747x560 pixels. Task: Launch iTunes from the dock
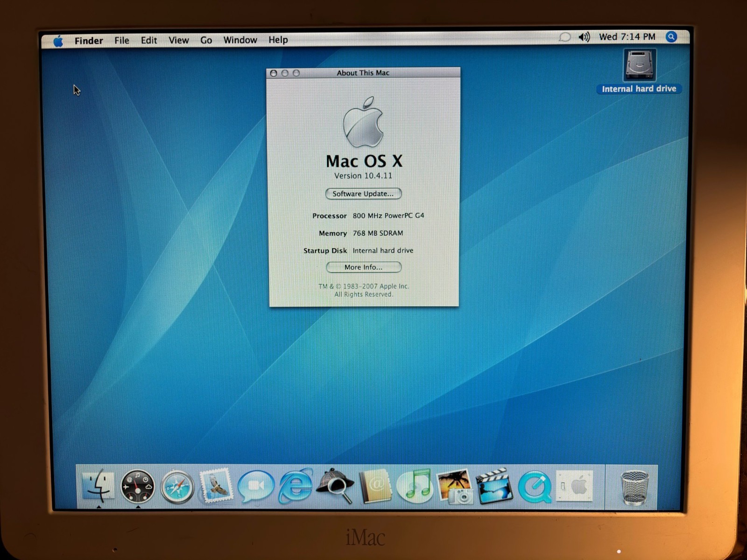(x=415, y=486)
